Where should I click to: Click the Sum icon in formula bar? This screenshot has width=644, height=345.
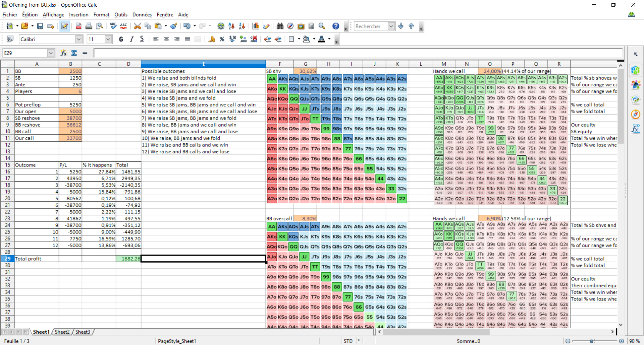pos(74,53)
